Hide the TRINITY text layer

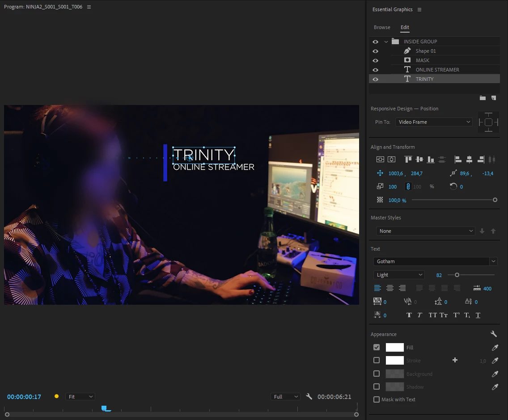[x=376, y=80]
